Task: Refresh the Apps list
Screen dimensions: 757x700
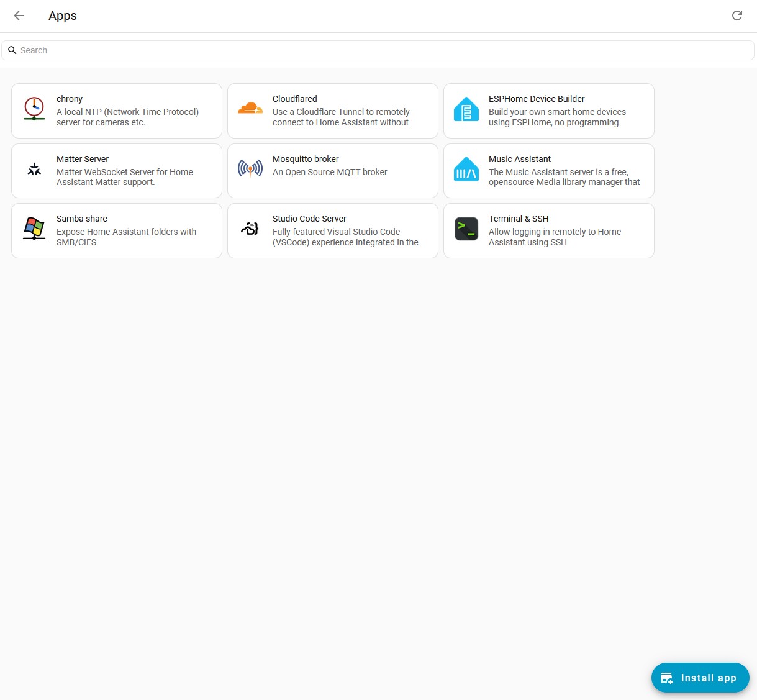Action: [737, 16]
